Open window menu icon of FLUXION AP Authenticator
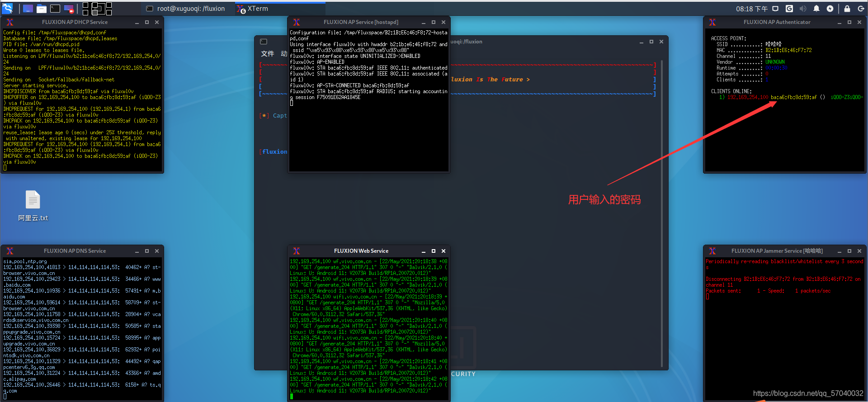The height and width of the screenshot is (402, 868). coord(712,22)
